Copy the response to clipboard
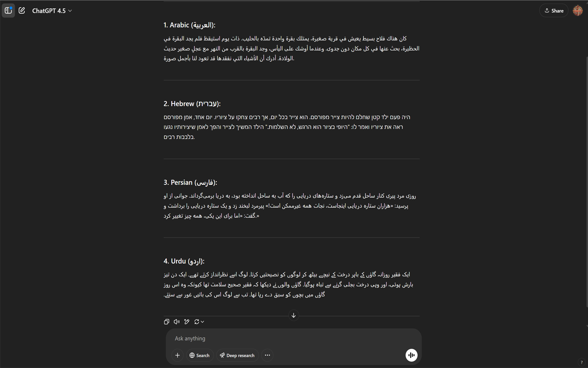The height and width of the screenshot is (368, 588). (167, 322)
